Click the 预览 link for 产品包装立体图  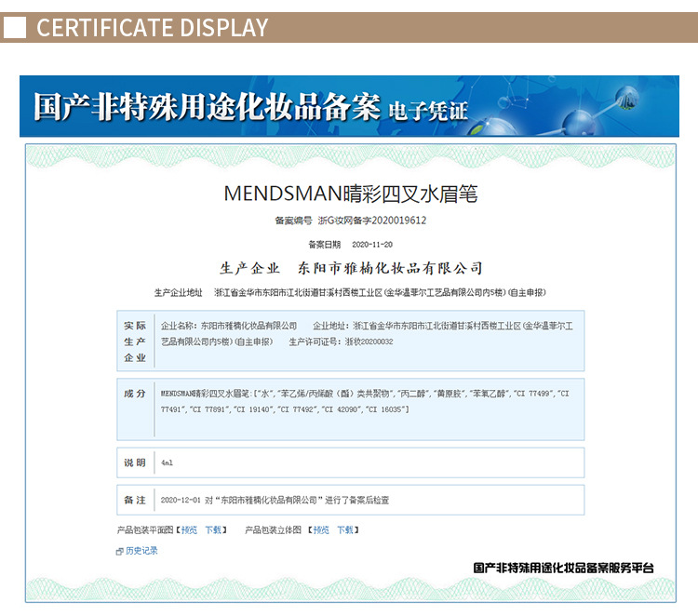pyautogui.click(x=321, y=529)
